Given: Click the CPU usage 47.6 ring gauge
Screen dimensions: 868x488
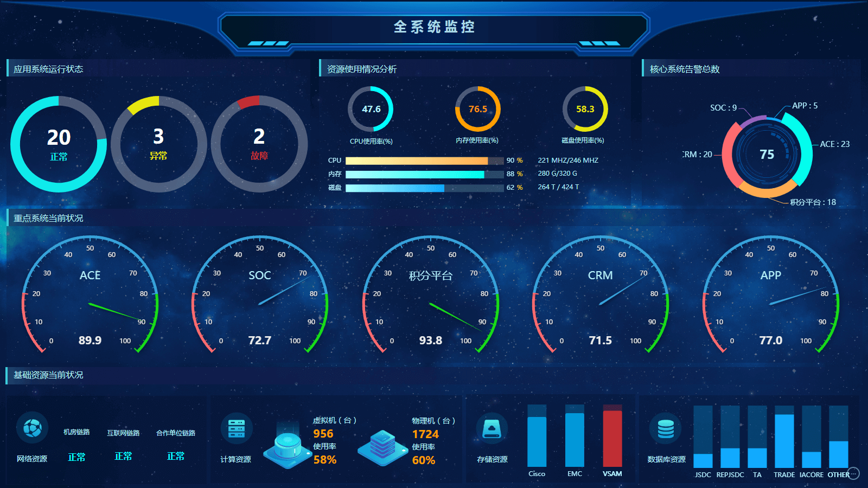Looking at the screenshot, I should pos(371,109).
